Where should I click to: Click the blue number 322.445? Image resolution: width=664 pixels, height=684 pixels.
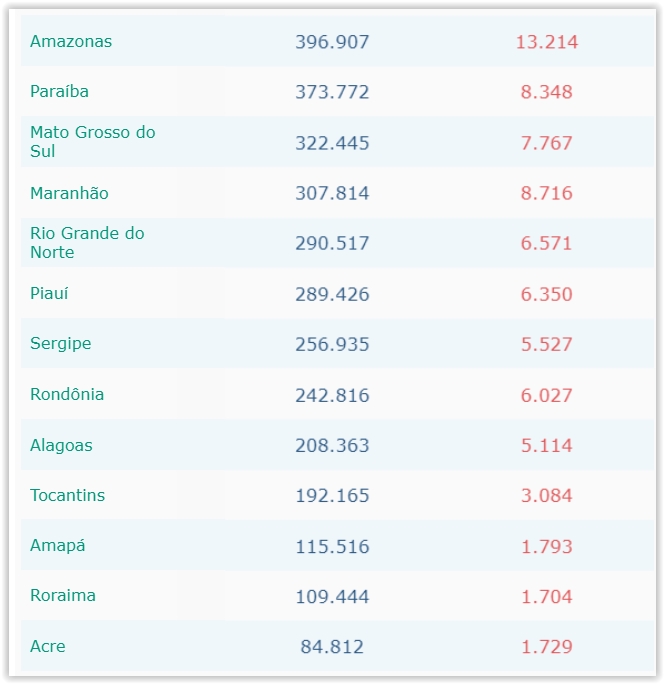(x=332, y=143)
